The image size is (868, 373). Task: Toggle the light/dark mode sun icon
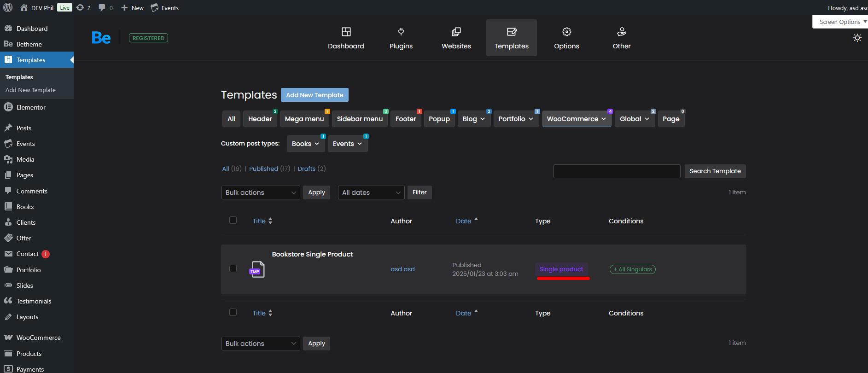click(857, 38)
